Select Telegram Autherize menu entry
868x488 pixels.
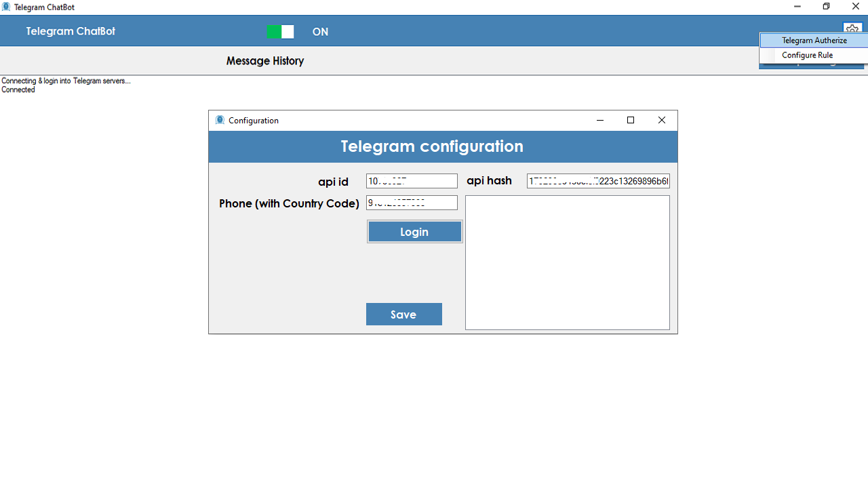pyautogui.click(x=814, y=41)
